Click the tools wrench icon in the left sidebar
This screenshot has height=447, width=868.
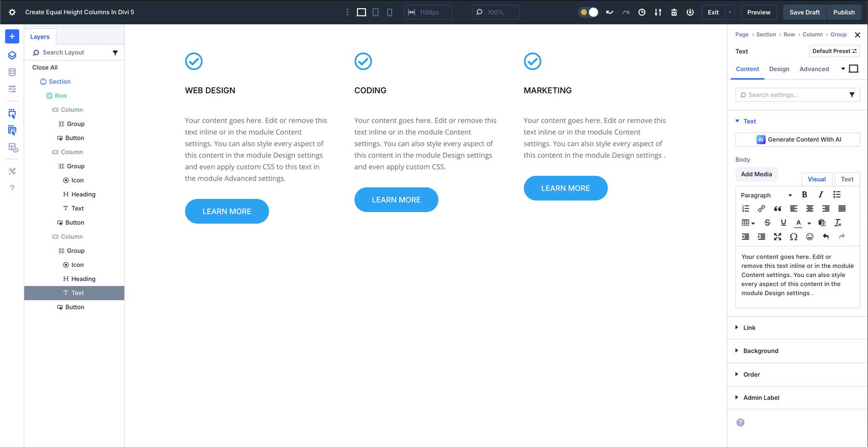click(12, 171)
